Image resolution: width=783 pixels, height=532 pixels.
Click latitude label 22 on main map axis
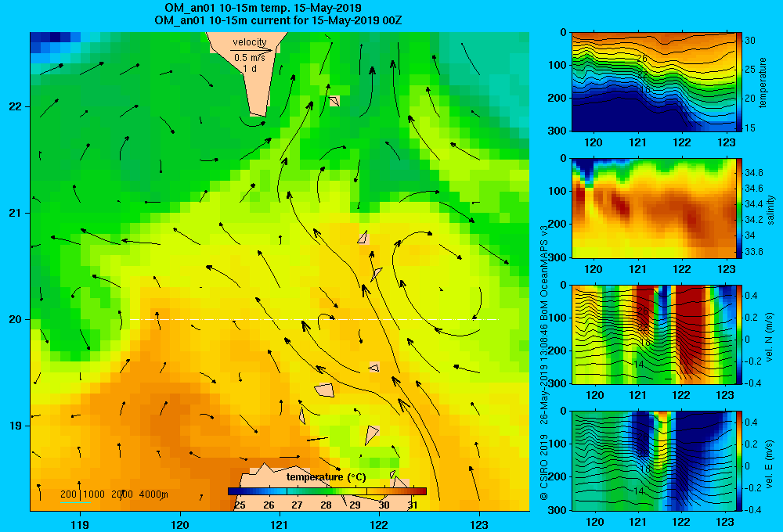click(16, 106)
